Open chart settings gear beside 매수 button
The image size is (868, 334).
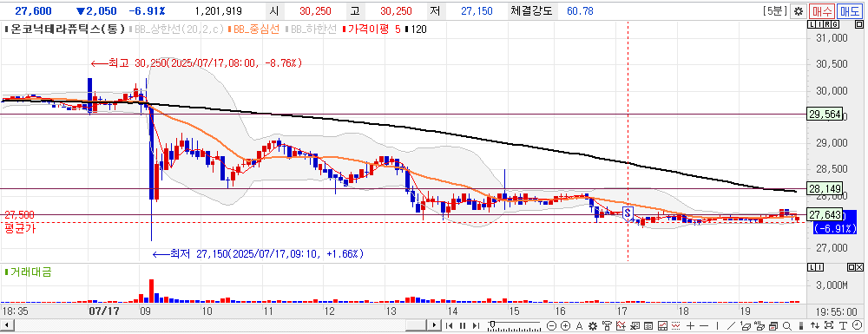pos(798,10)
